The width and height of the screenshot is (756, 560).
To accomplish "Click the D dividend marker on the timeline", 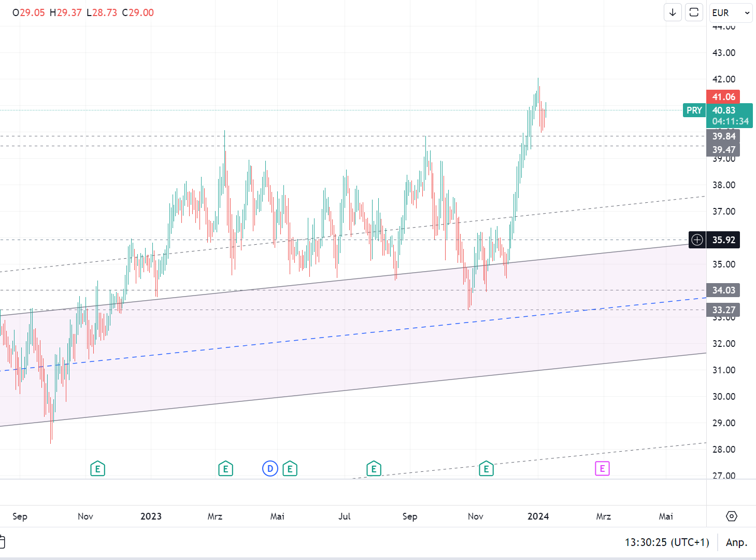I will tap(270, 468).
